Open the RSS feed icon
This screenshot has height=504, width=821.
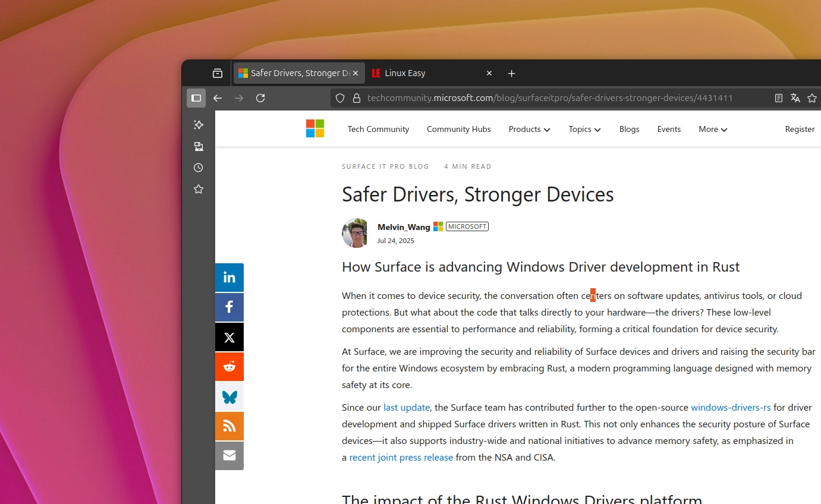coord(229,426)
